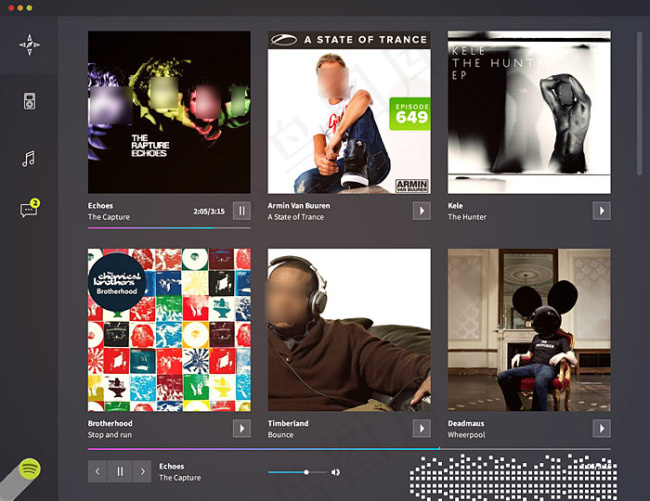Play Kele The Hunter
This screenshot has width=650, height=501.
pos(601,211)
